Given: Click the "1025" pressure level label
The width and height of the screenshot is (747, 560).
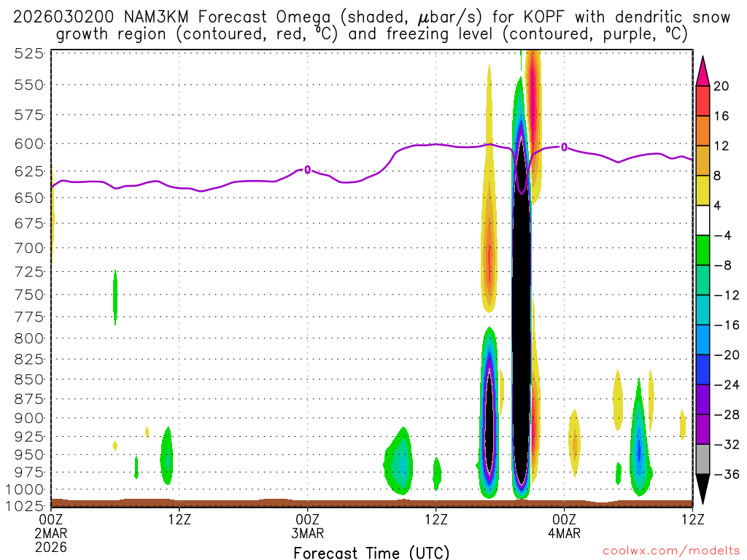Looking at the screenshot, I should pyautogui.click(x=26, y=506).
